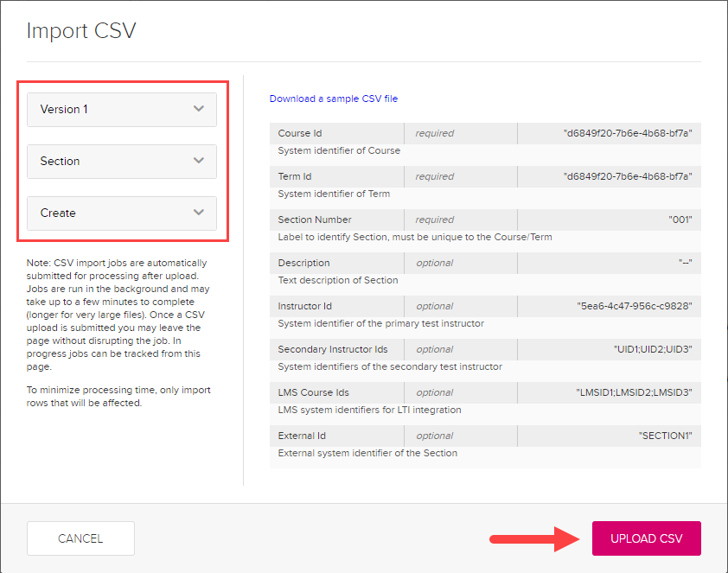728x573 pixels.
Task: Click the "UID1;UID2;UID3" sample value
Action: coord(653,349)
